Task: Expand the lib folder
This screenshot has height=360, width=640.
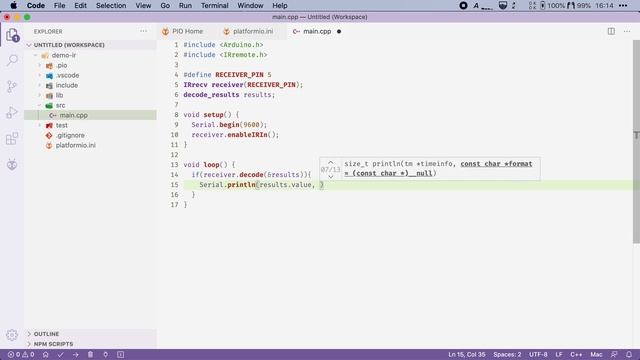Action: pos(40,96)
